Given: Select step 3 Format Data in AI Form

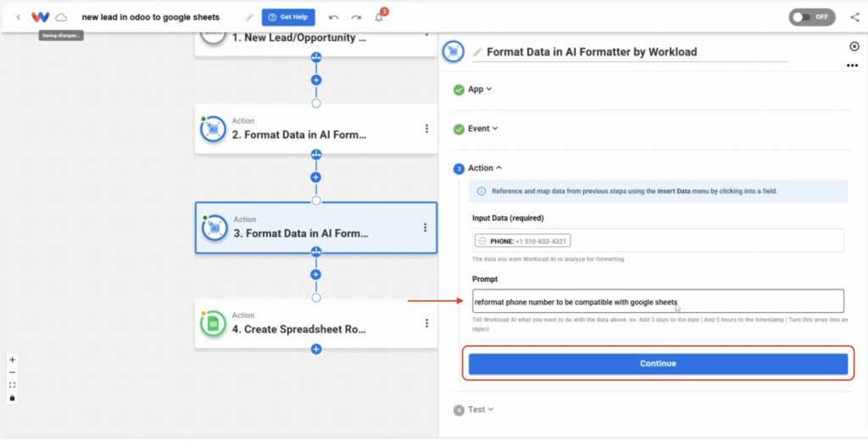Looking at the screenshot, I should coord(316,227).
